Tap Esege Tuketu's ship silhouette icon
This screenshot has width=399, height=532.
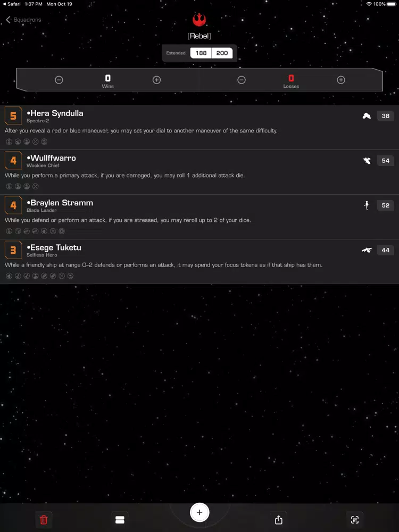[x=367, y=250]
